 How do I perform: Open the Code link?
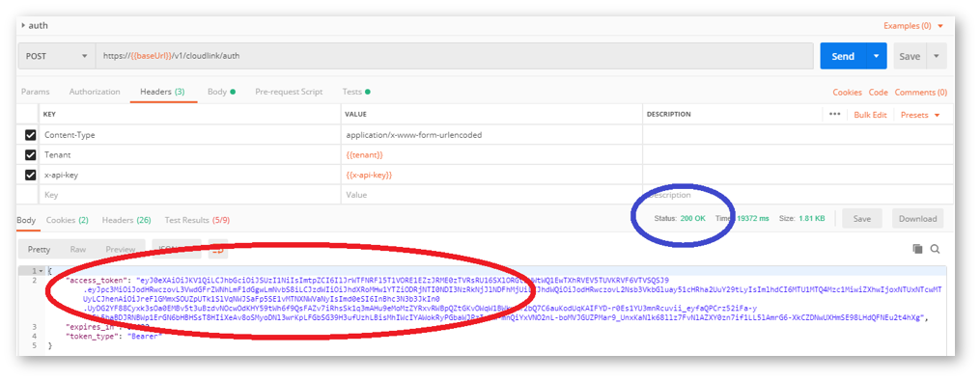[878, 93]
